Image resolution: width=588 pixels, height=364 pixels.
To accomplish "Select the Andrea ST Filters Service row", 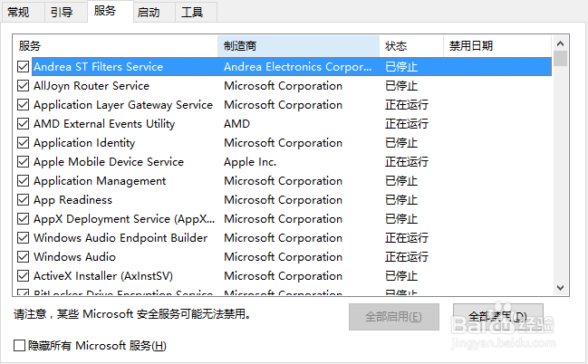I will [292, 67].
